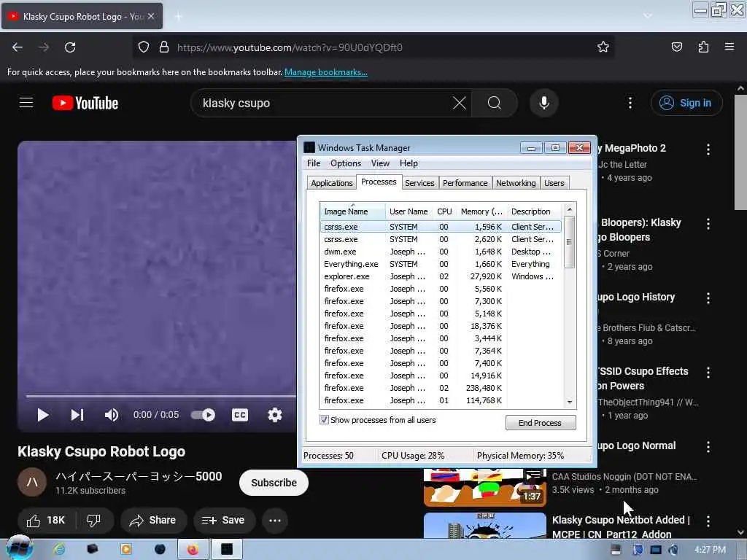The height and width of the screenshot is (560, 747).
Task: Dislike the video
Action: pyautogui.click(x=94, y=521)
